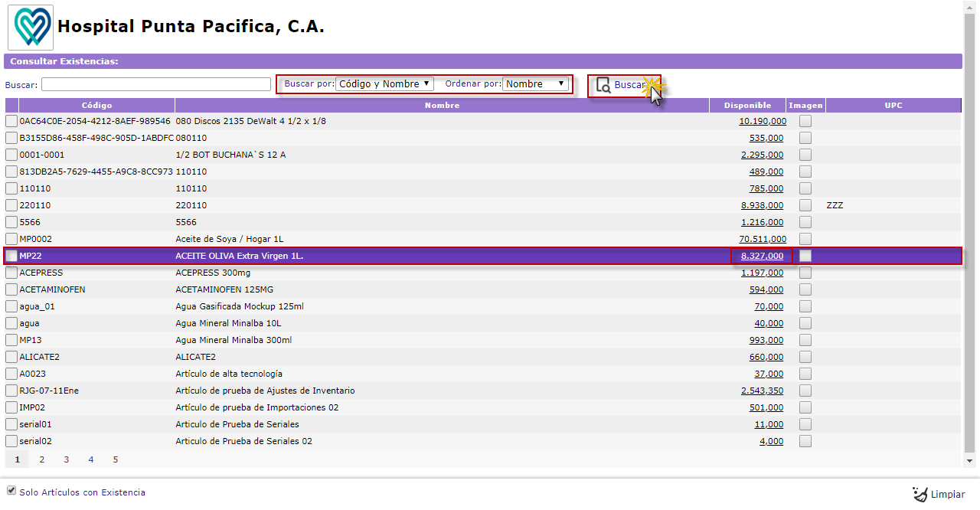This screenshot has width=980, height=510.
Task: Click the Limpiar broom icon
Action: click(x=920, y=494)
